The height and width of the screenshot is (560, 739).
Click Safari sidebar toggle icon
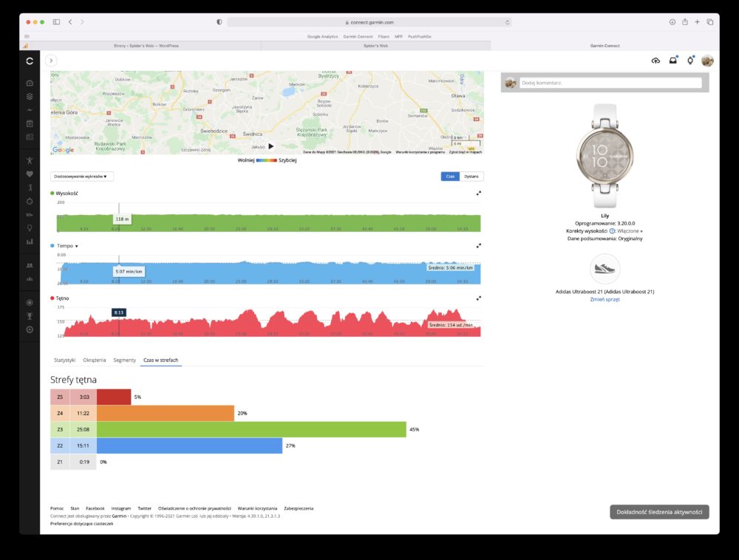57,21
